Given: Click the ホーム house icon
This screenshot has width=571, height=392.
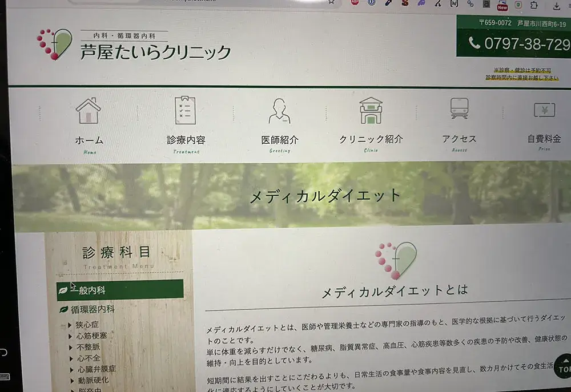Looking at the screenshot, I should 88,111.
